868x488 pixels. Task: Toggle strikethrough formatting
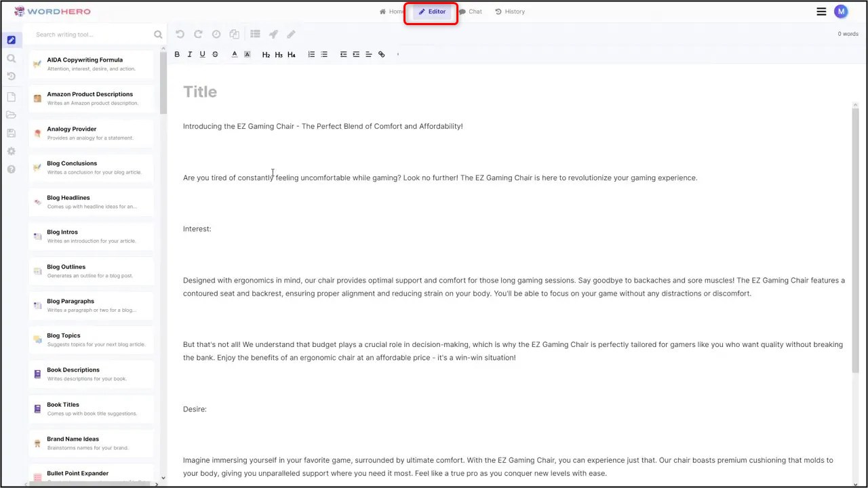[x=215, y=54]
